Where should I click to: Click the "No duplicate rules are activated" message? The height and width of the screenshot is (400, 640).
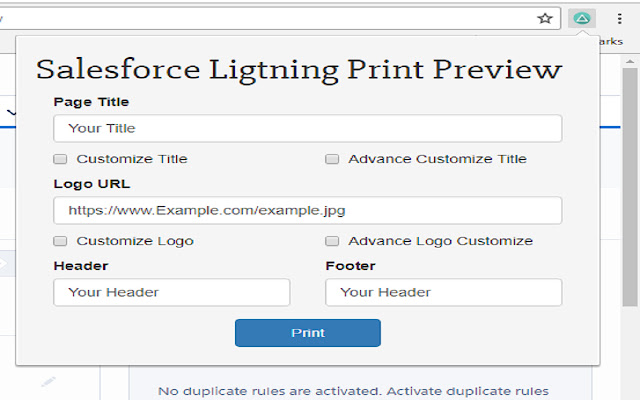[x=353, y=391]
